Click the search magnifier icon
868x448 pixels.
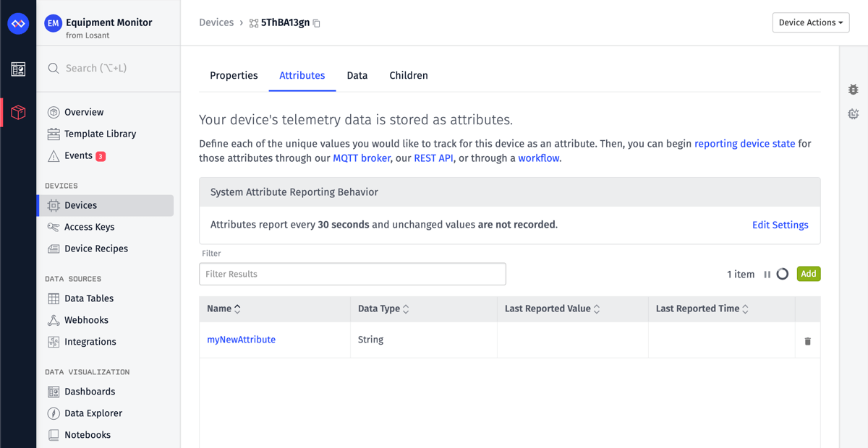pos(54,68)
